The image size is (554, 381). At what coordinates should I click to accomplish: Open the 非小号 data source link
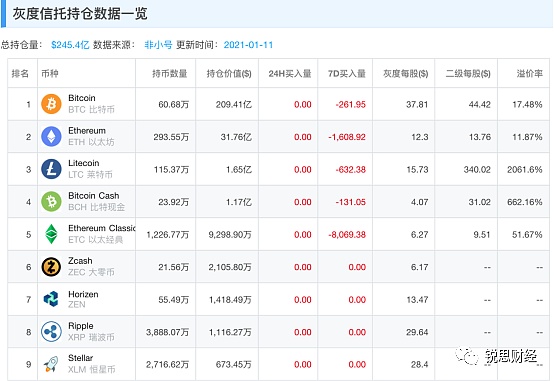click(158, 45)
